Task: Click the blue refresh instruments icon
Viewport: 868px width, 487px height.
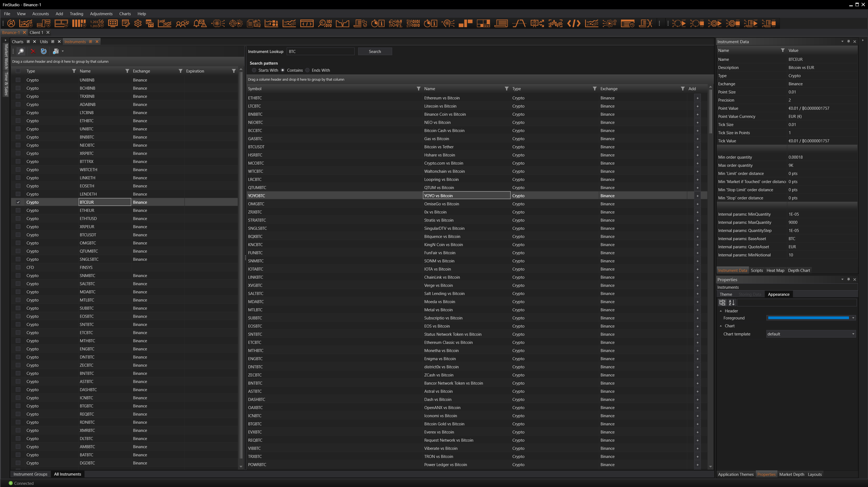Action: 43,51
